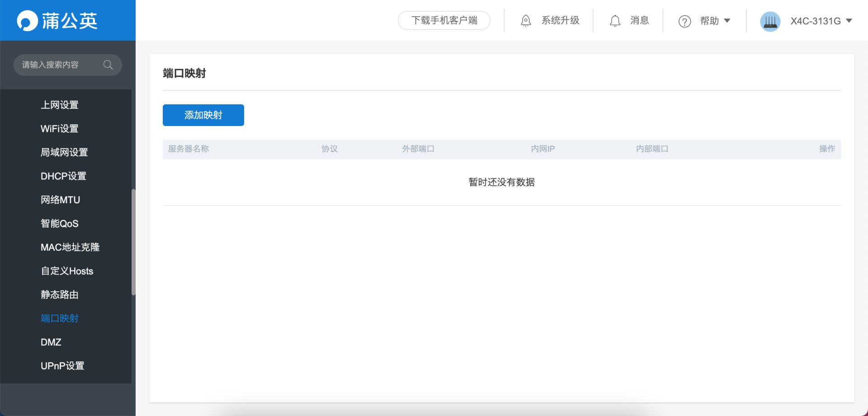Open UPnP设置 in sidebar
Screen dimensions: 868x416
62,366
